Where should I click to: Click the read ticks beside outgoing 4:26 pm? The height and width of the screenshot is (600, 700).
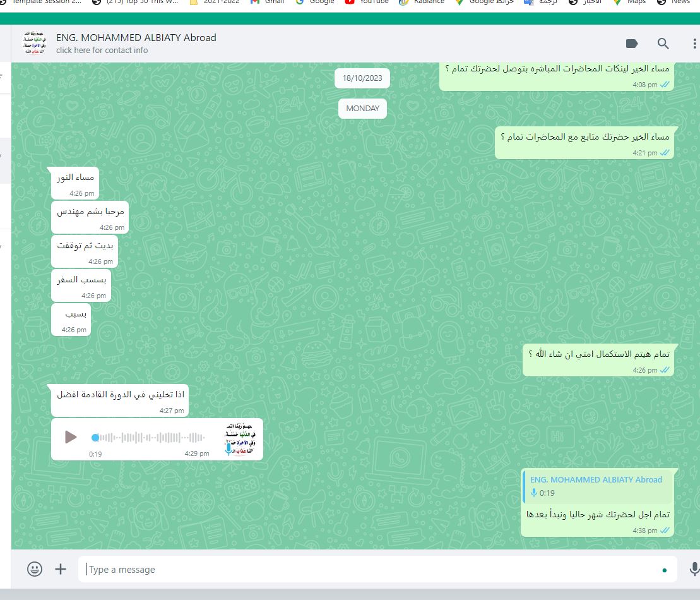tap(665, 370)
